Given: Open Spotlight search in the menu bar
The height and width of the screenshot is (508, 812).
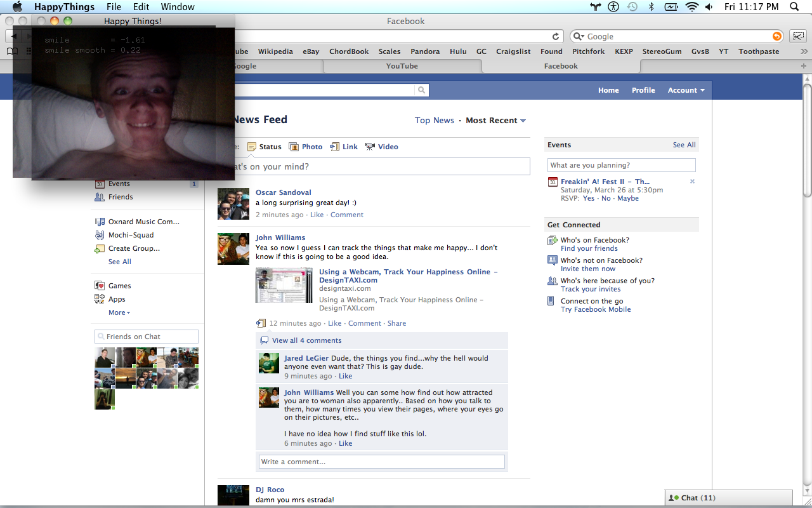Looking at the screenshot, I should coord(794,7).
